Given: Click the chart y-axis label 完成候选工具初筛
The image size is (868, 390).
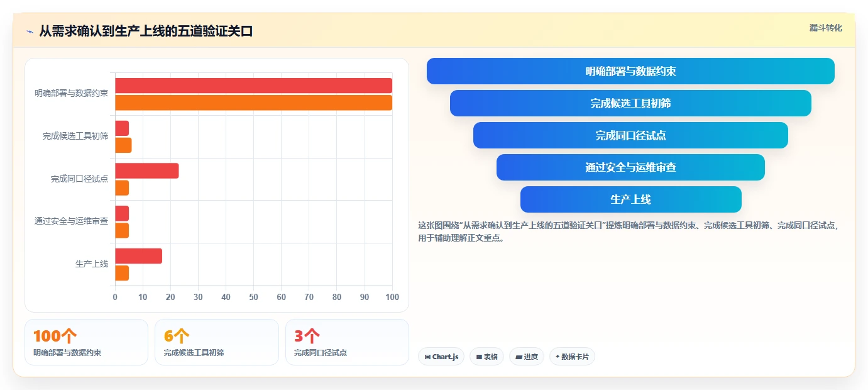Looking at the screenshot, I should 75,136.
